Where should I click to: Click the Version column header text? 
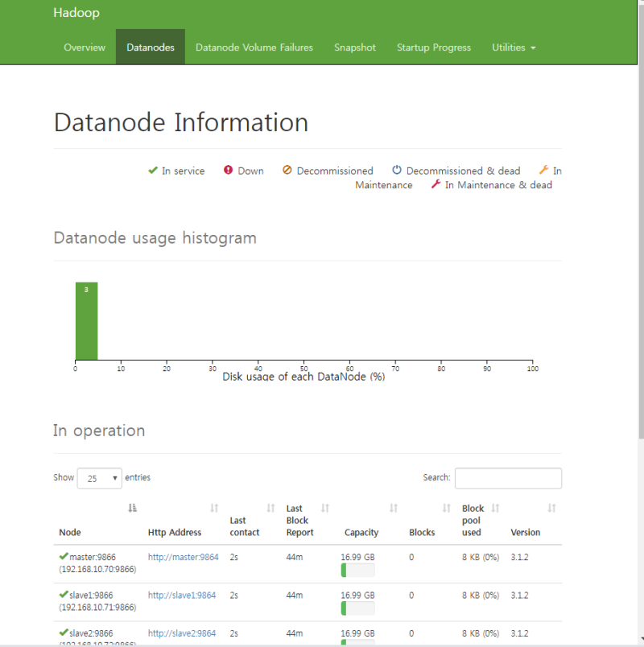coord(525,532)
